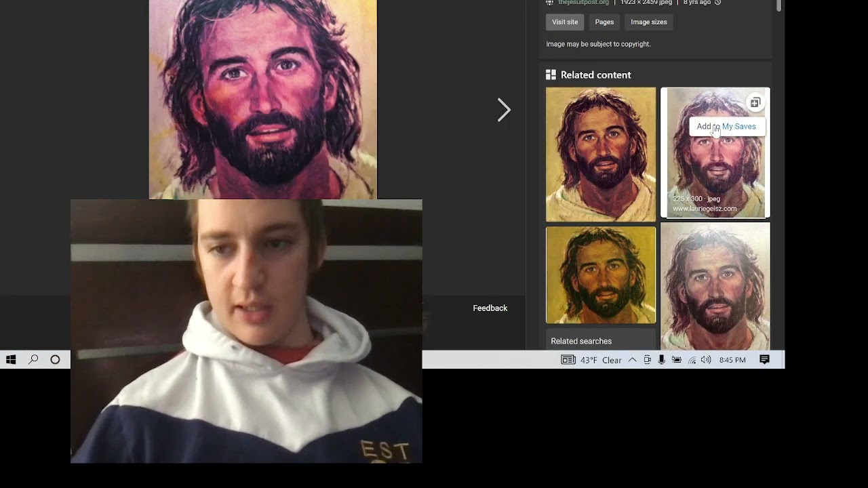Open the Wi-Fi network tray icon
This screenshot has width=868, height=488.
692,360
